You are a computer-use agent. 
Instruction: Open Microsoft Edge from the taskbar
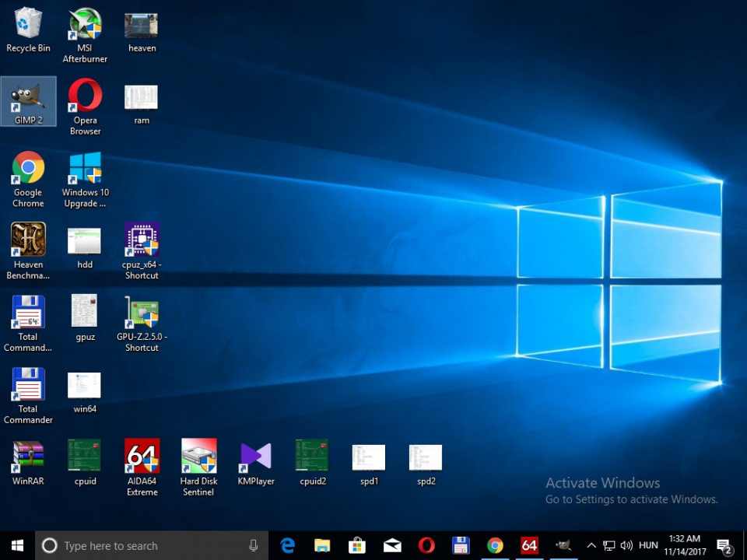287,545
